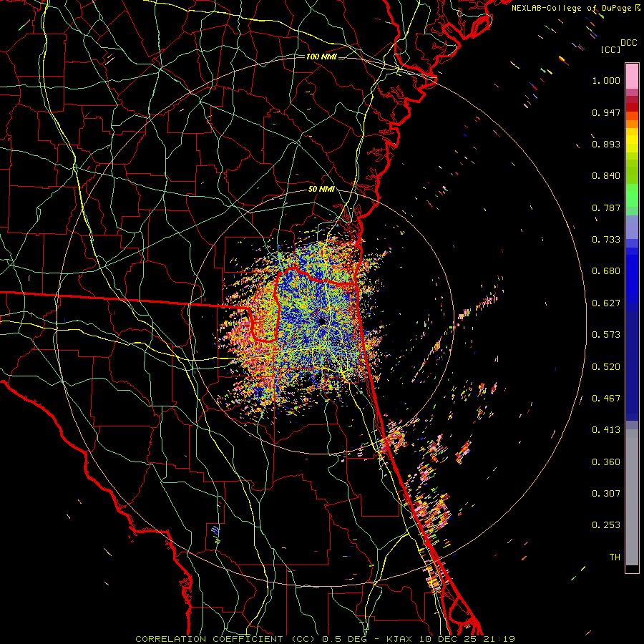Screen dimensions: 644x644
Task: Click the 0.840 scale value
Action: pyautogui.click(x=606, y=176)
